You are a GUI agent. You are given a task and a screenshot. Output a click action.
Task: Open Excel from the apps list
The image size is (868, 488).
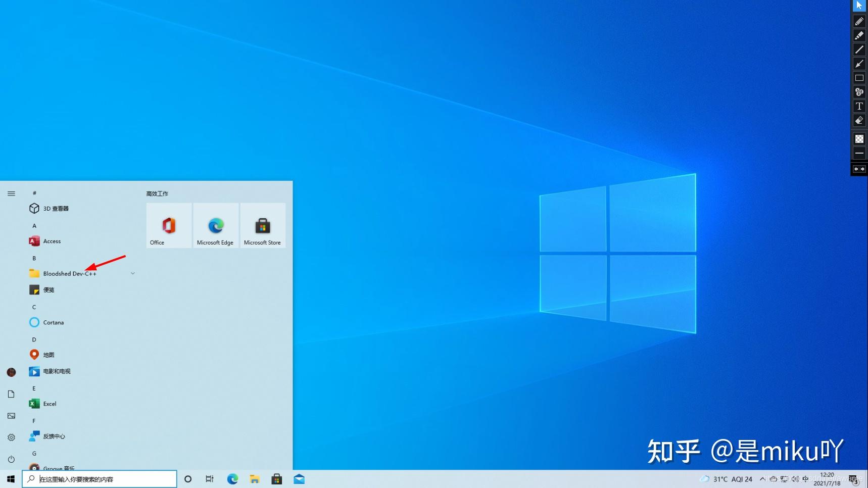click(49, 404)
